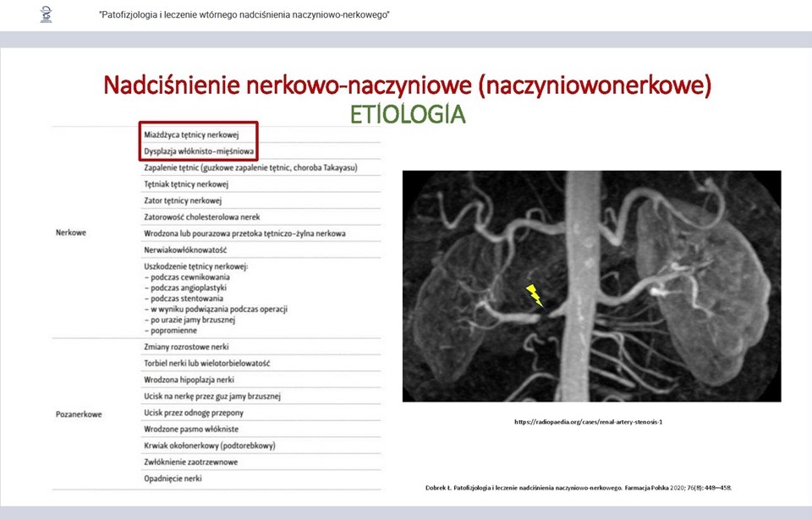
Task: Click the Dobrek Ł. Farmacja Polska citation
Action: (578, 488)
